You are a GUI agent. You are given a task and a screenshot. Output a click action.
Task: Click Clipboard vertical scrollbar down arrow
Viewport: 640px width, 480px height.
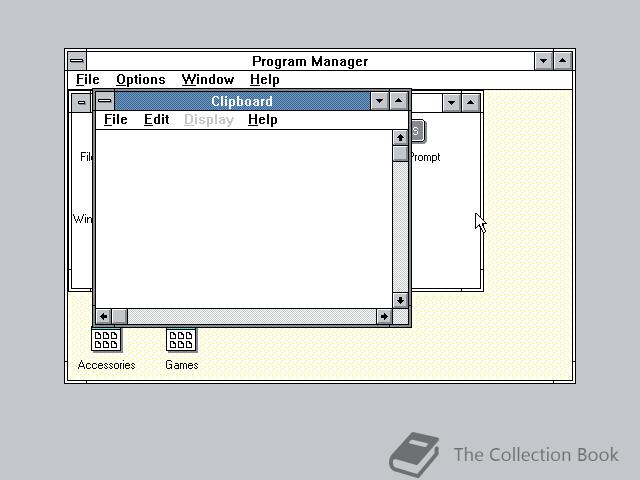pos(400,300)
